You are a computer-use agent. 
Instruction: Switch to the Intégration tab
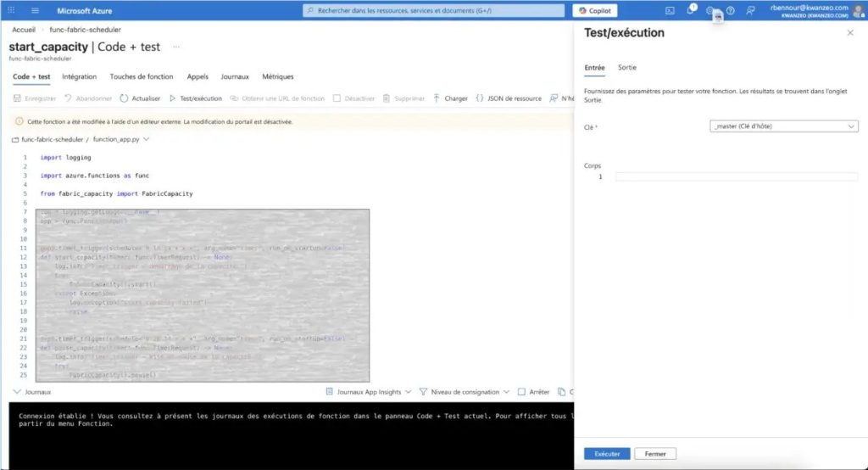click(79, 77)
